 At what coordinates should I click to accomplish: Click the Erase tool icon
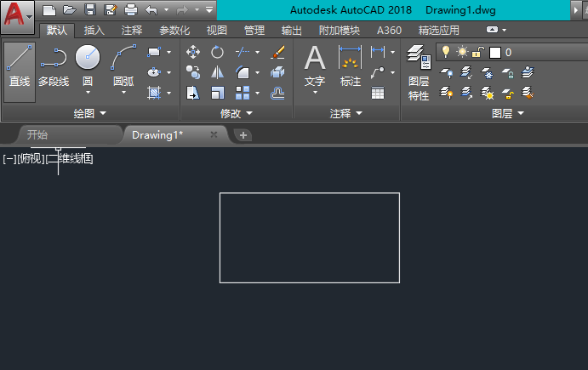pyautogui.click(x=277, y=52)
